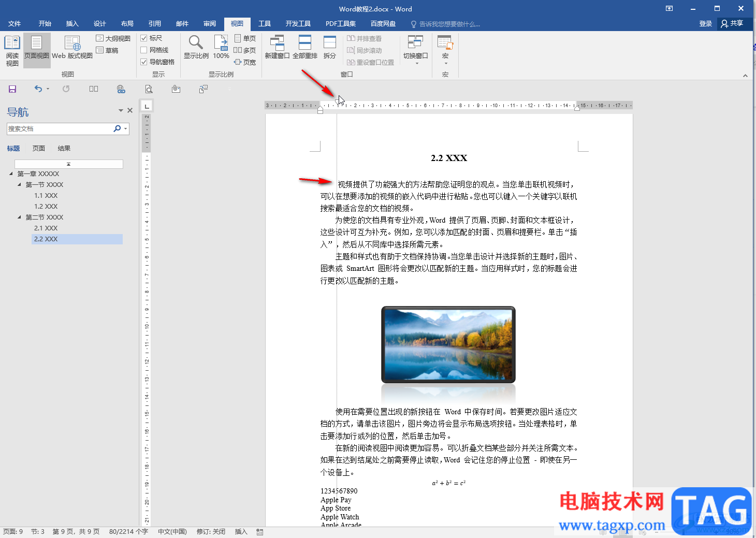The width and height of the screenshot is (756, 538).
Task: Enable the 网格线 gridlines checkbox
Action: pyautogui.click(x=144, y=50)
